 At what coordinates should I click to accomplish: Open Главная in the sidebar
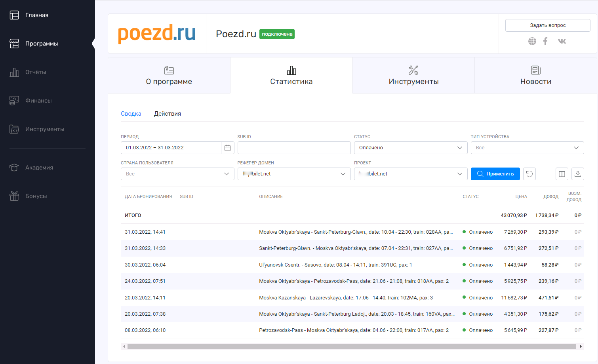coord(37,15)
